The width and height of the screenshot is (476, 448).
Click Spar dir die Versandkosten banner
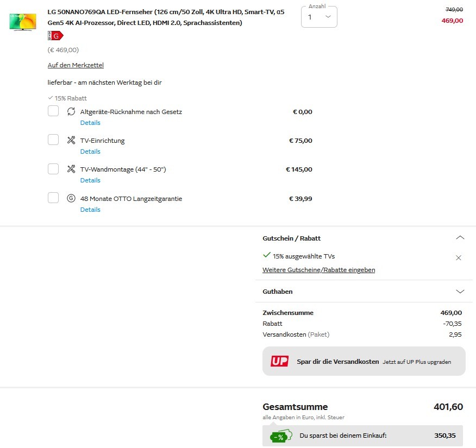364,361
